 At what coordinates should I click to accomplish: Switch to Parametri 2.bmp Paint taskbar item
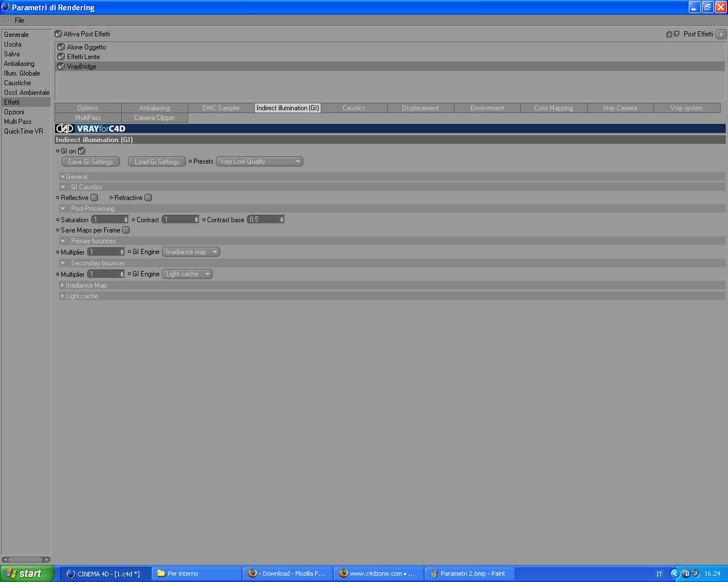pos(469,573)
